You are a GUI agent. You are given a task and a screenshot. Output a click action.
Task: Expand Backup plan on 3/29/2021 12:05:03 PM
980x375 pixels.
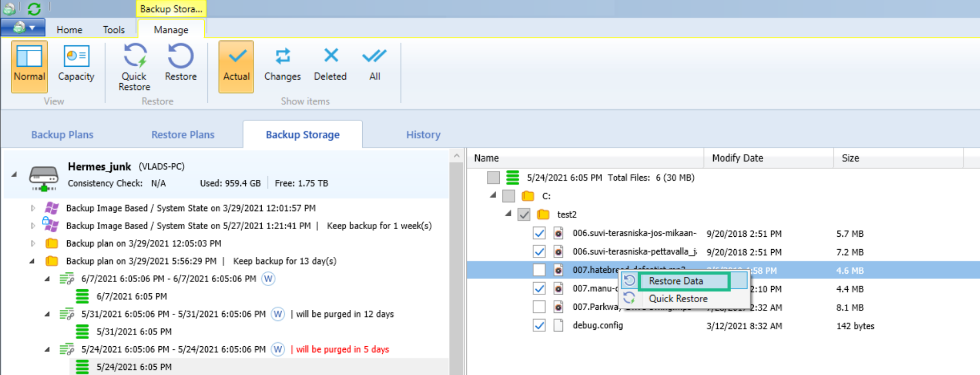(x=33, y=243)
